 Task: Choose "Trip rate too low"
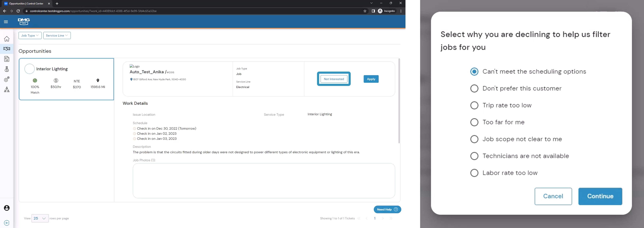click(474, 106)
